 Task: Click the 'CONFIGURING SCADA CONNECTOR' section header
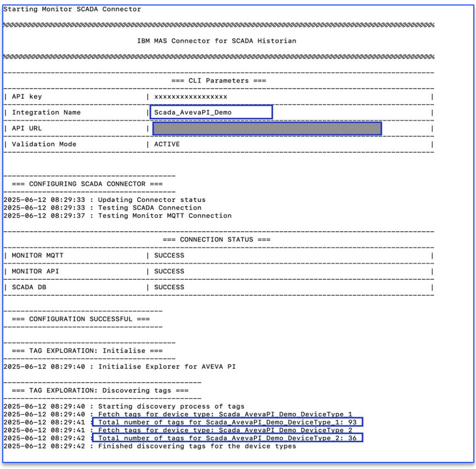[x=87, y=184]
